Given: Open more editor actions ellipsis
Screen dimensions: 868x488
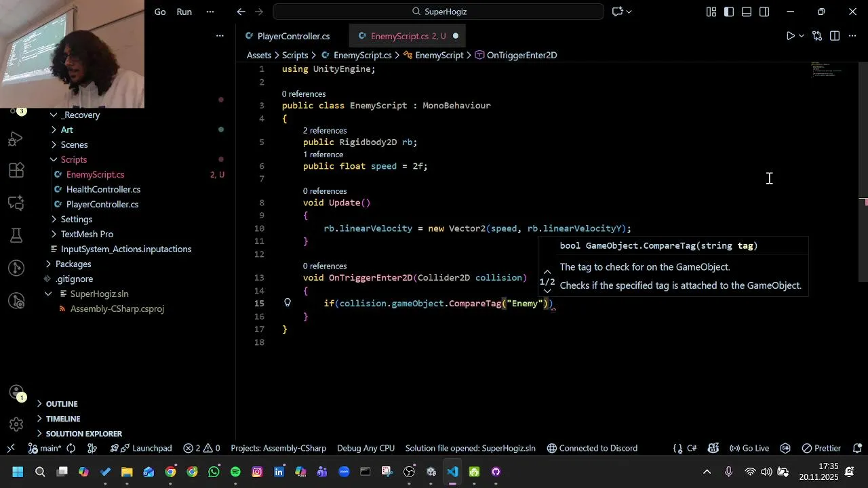Looking at the screenshot, I should pos(852,36).
